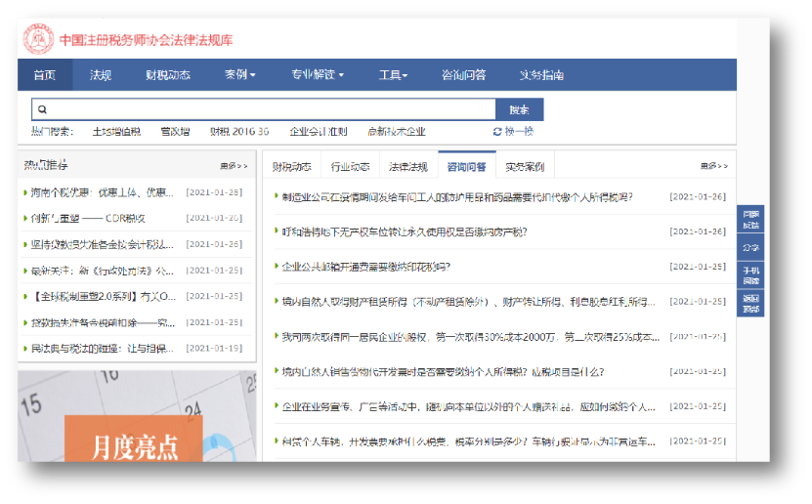The image size is (812, 504).
Task: Click the refresh icon beside 换一换
Action: coord(497,132)
